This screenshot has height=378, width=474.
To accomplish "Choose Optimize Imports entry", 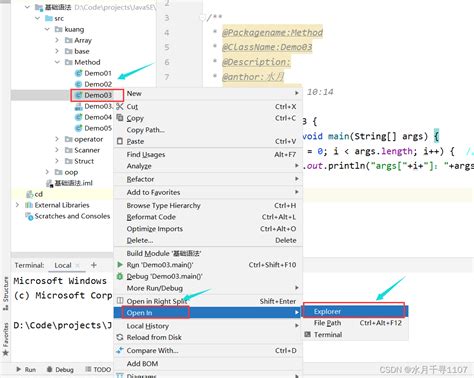I will point(208,229).
